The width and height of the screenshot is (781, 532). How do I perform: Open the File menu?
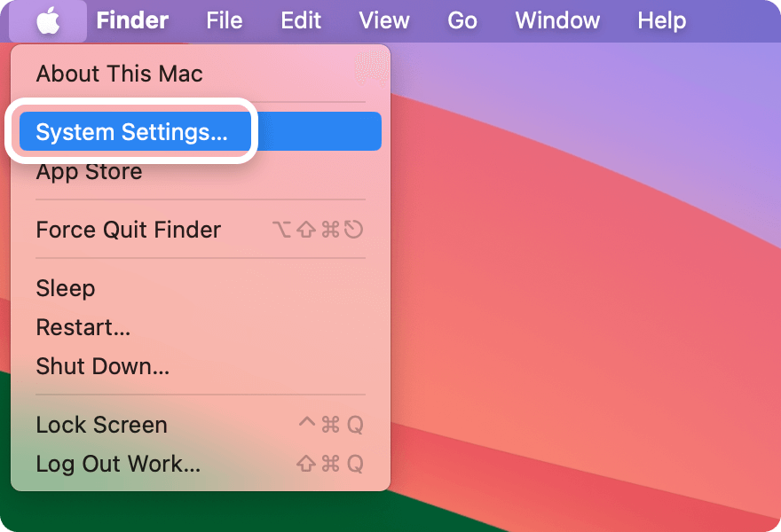(225, 21)
